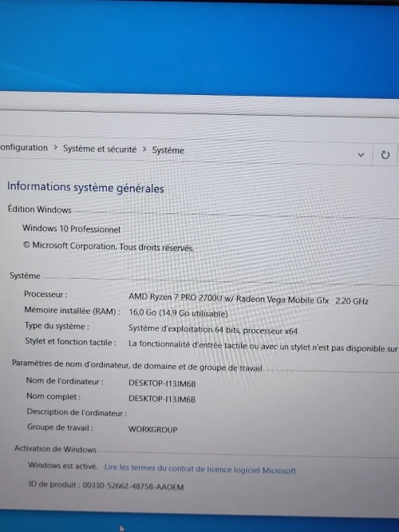The image size is (399, 532).
Task: Open the cut-off 'onfiguration' breadcrumb
Action: pos(24,148)
